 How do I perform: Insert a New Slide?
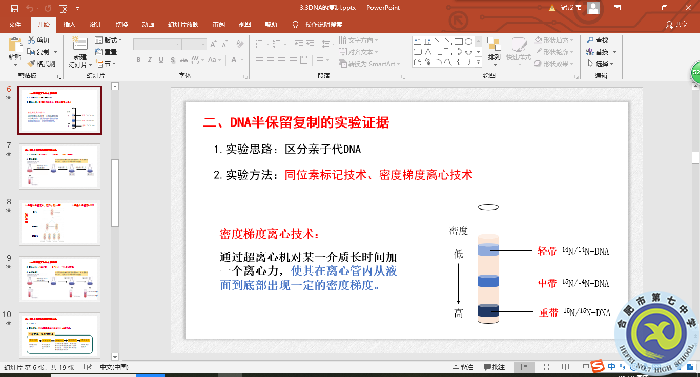[x=79, y=52]
